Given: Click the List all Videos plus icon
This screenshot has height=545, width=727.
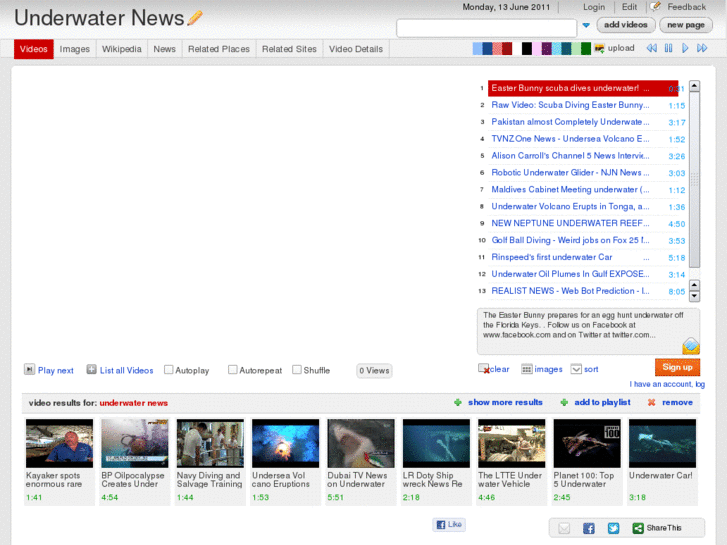Looking at the screenshot, I should (91, 370).
